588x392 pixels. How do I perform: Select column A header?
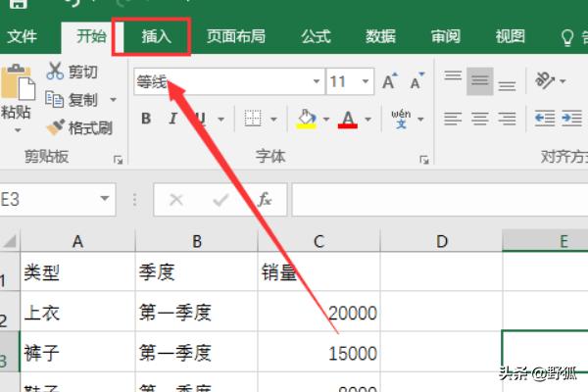pyautogui.click(x=77, y=241)
